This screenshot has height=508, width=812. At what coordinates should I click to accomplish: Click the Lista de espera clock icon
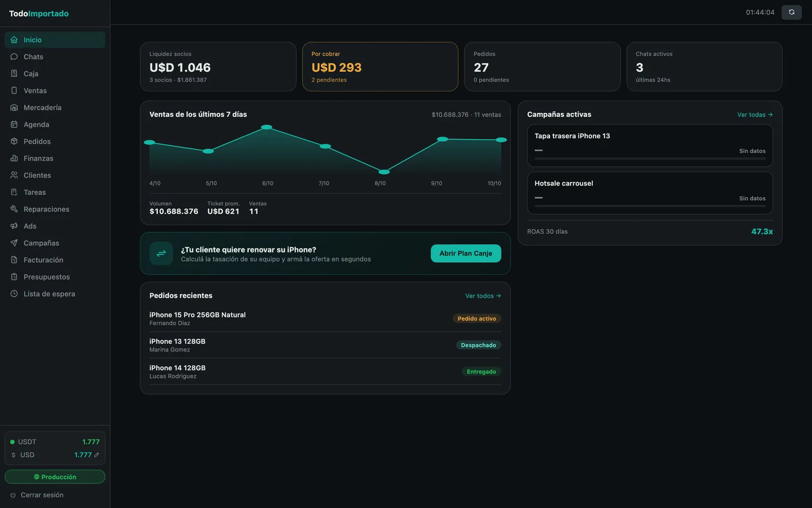pyautogui.click(x=14, y=294)
